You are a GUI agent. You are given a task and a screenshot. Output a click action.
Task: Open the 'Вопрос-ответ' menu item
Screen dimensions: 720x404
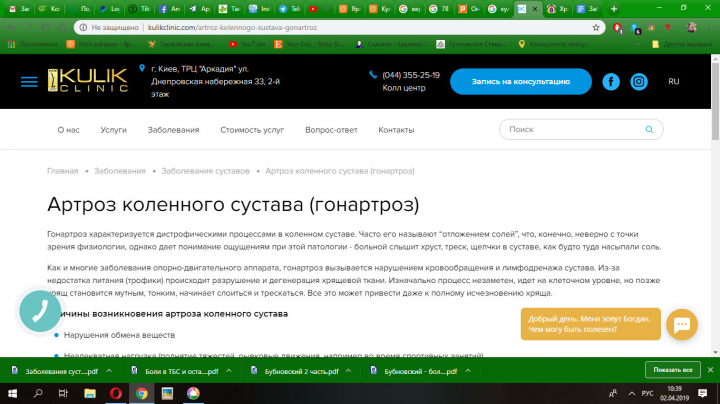331,130
